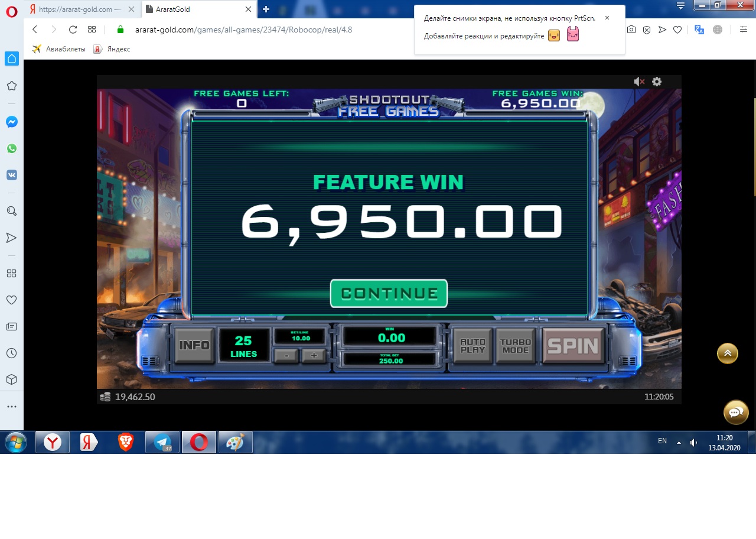Image resolution: width=756 pixels, height=539 pixels.
Task: Open sidebar news feed icon
Action: pyautogui.click(x=11, y=326)
